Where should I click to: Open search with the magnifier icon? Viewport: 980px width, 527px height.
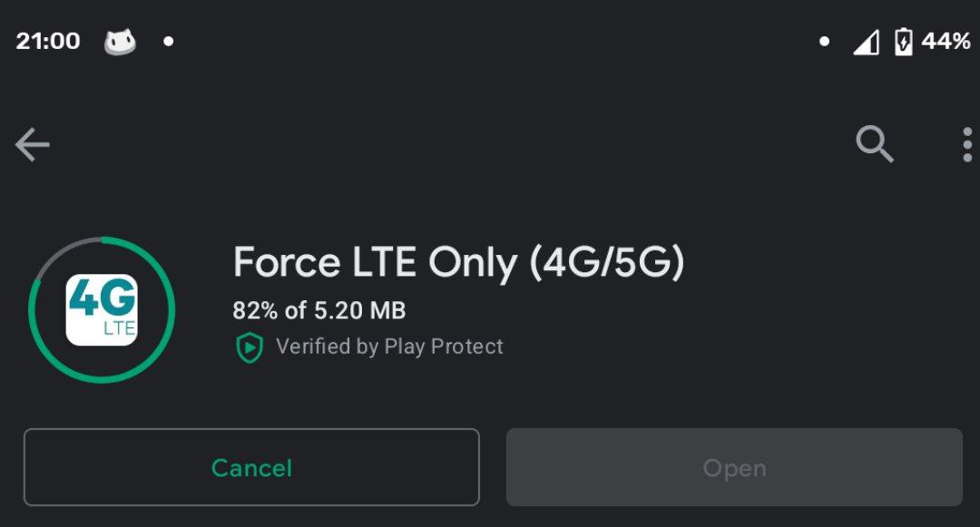coord(875,143)
